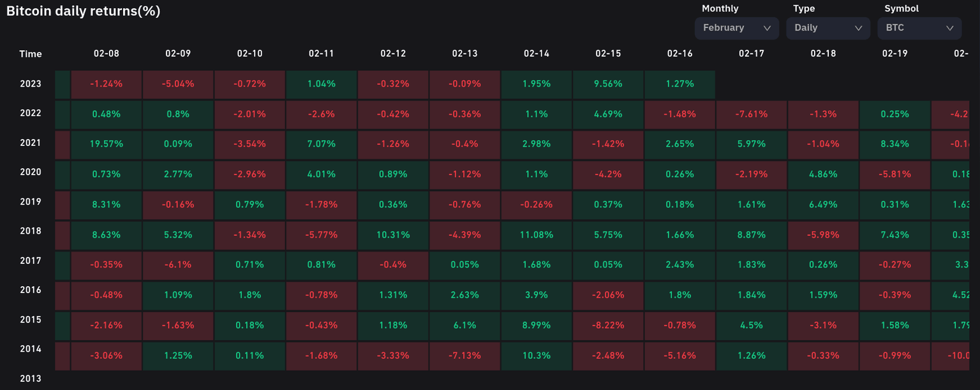Select the 11.08% cell in the 2018 row
The image size is (980, 390).
coord(536,235)
